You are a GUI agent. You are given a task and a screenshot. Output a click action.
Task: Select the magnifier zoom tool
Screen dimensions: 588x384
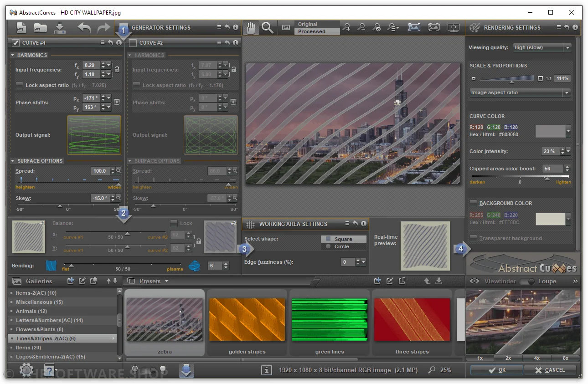tap(268, 28)
